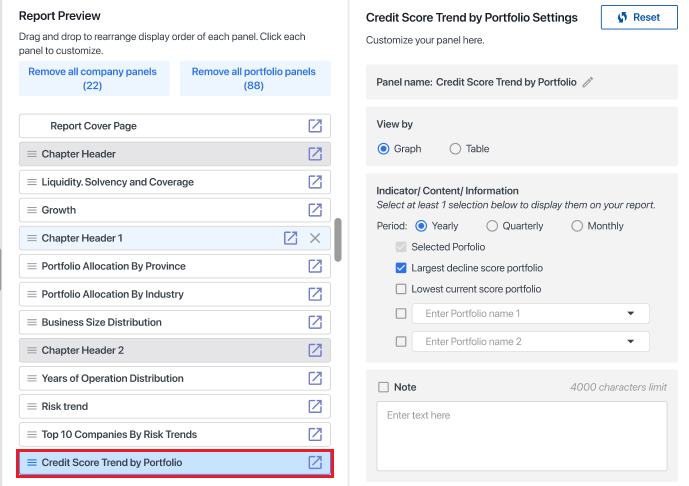This screenshot has height=486, width=689.
Task: Expand the Enter Portfolio name 2 dropdown
Action: click(x=631, y=341)
